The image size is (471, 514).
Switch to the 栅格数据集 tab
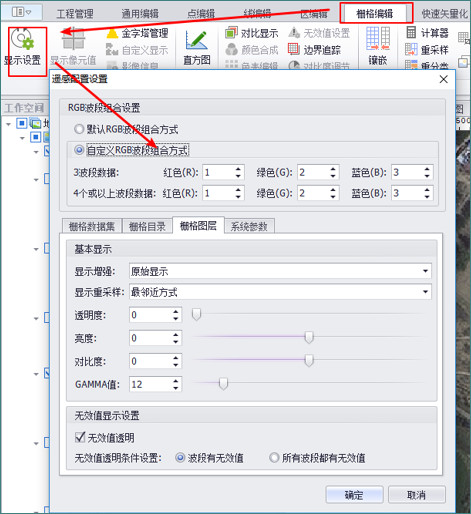pos(92,226)
